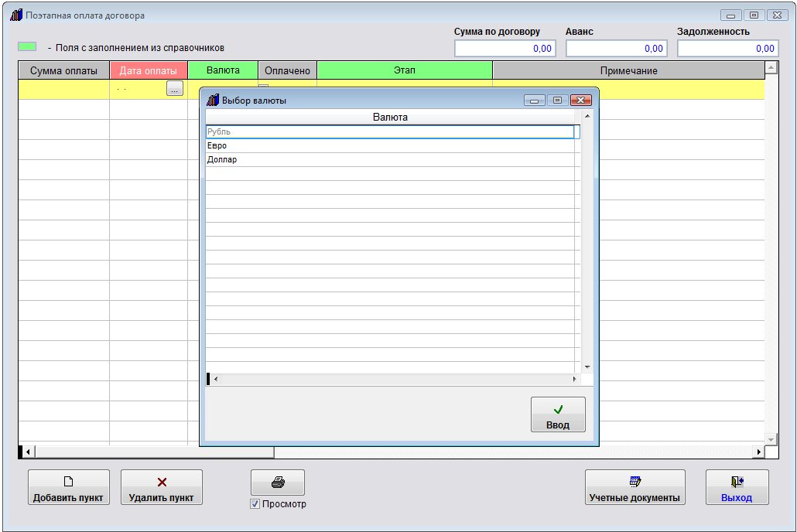
Task: Open date picker ellipsis in Дата оплаты cell
Action: coord(174,88)
